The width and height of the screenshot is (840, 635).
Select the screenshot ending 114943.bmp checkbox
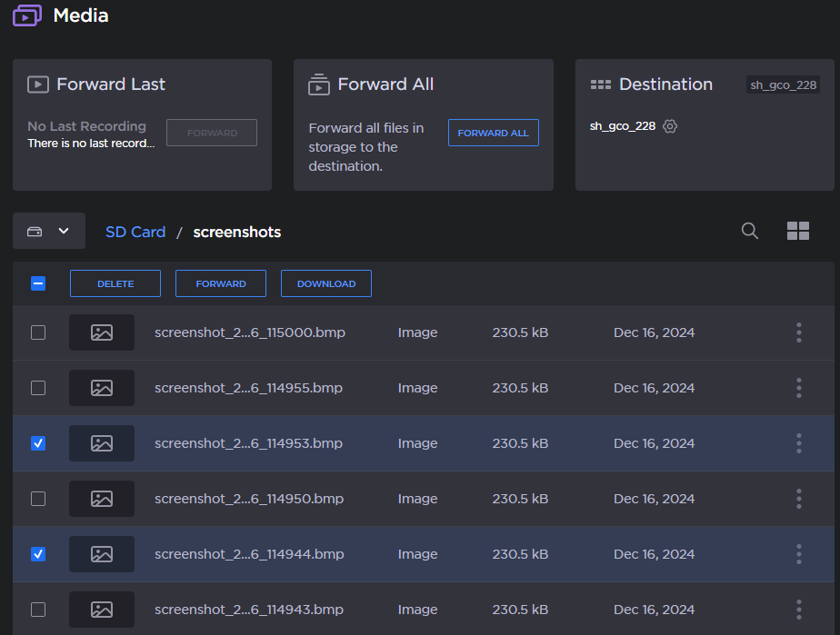coord(38,610)
